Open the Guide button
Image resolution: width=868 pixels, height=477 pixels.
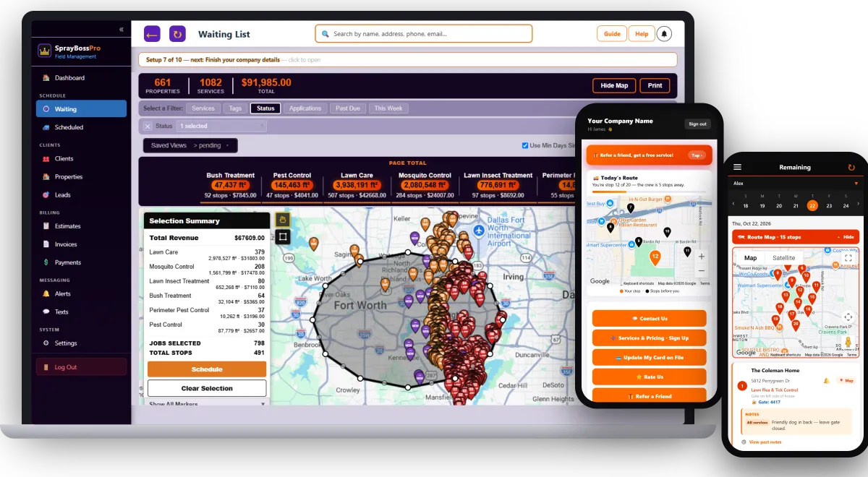(612, 34)
